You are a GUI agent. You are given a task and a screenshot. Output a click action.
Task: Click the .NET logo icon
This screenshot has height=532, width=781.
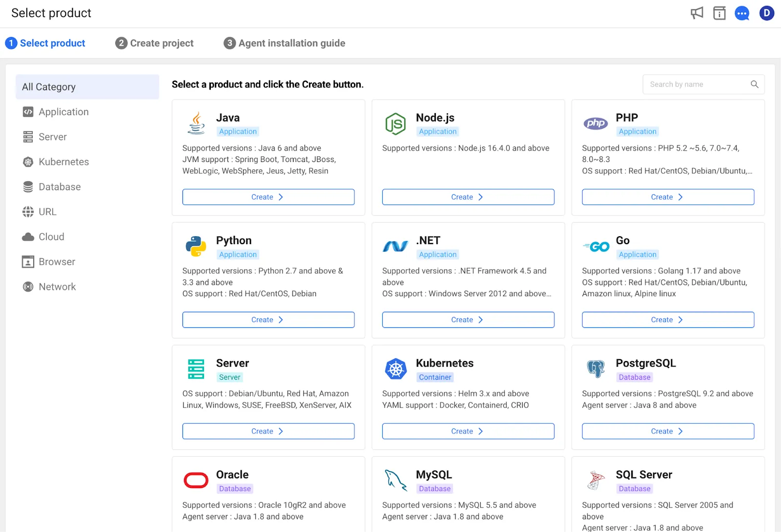tap(395, 246)
